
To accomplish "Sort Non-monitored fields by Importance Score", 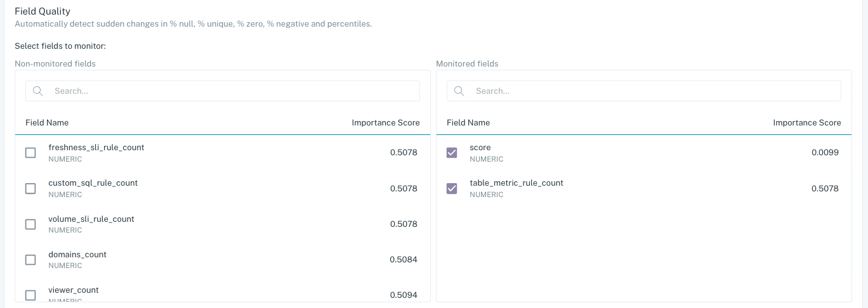I will 385,122.
